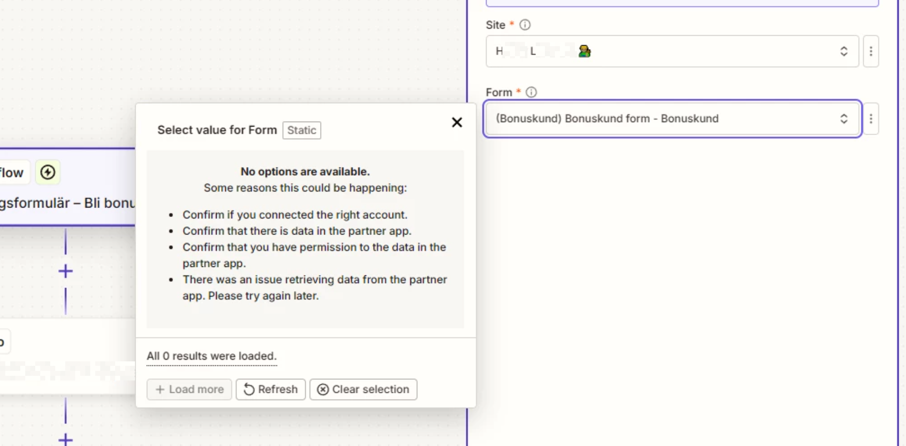Open the Site dropdown field
Viewport: 906px width, 446px height.
click(x=670, y=51)
